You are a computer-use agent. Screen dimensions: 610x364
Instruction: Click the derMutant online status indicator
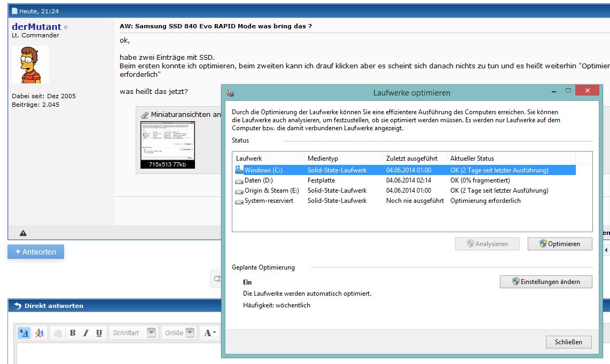click(x=66, y=27)
